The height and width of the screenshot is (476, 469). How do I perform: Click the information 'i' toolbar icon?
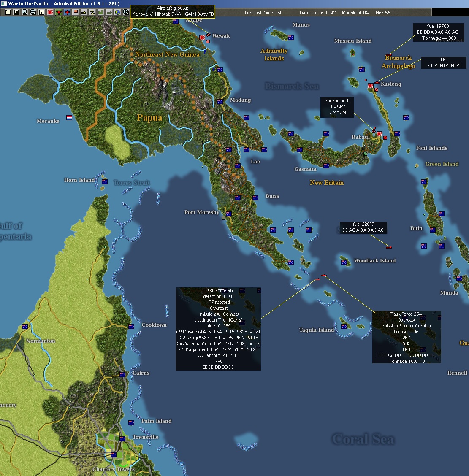pyautogui.click(x=42, y=12)
